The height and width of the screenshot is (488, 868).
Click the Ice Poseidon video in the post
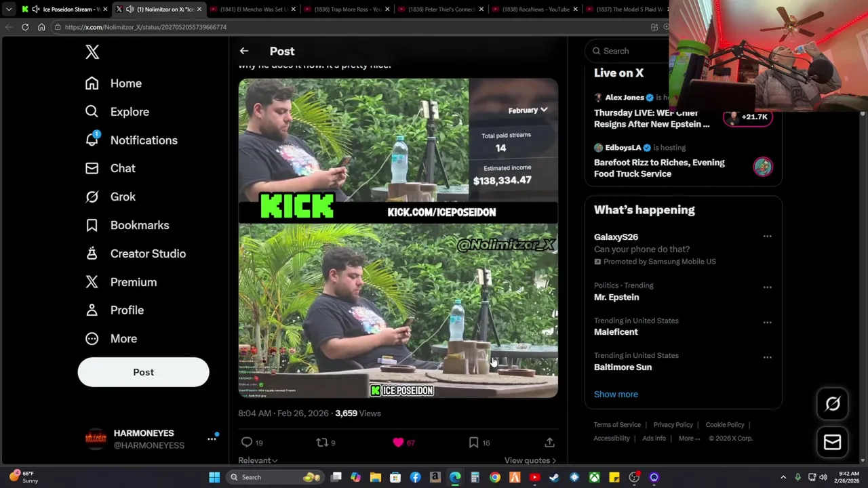(398, 238)
